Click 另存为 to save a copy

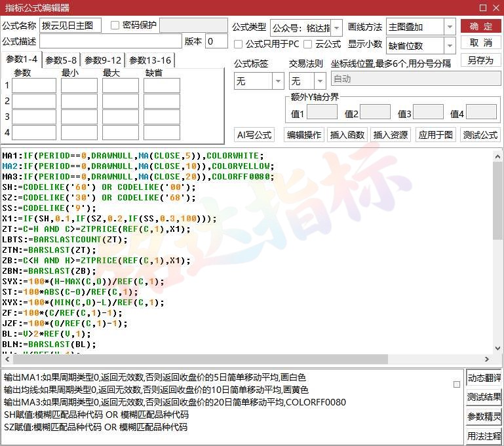[x=480, y=60]
